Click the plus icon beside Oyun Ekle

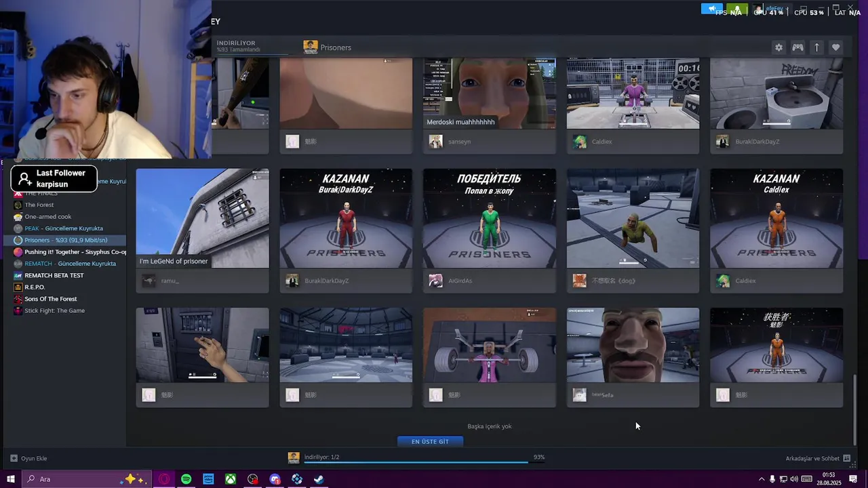14,458
